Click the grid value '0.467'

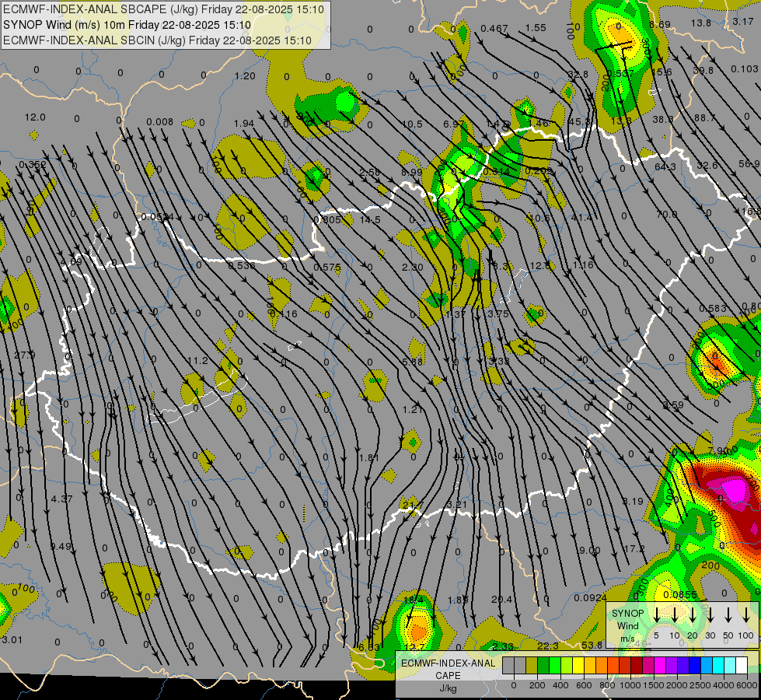click(494, 29)
